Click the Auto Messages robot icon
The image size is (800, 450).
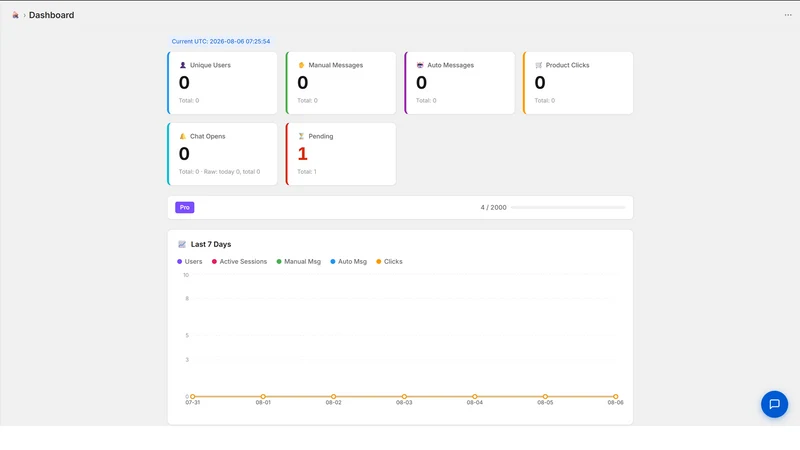pos(420,65)
